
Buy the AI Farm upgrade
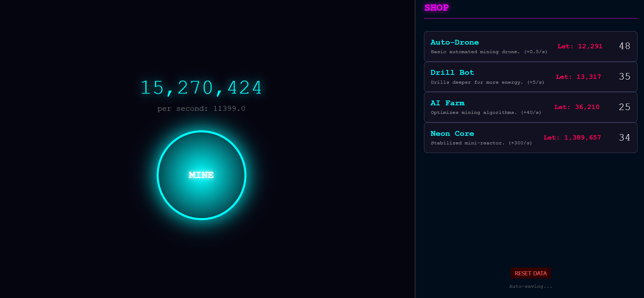531,107
